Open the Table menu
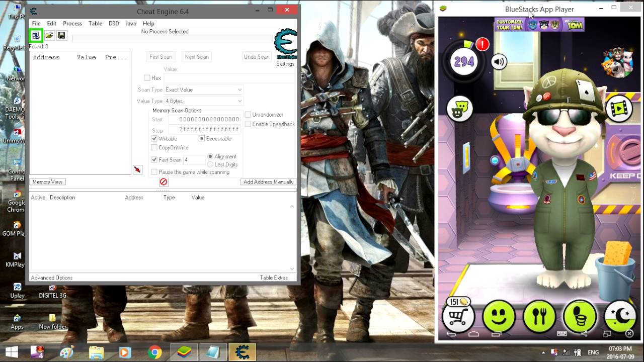644x362 pixels. [95, 23]
